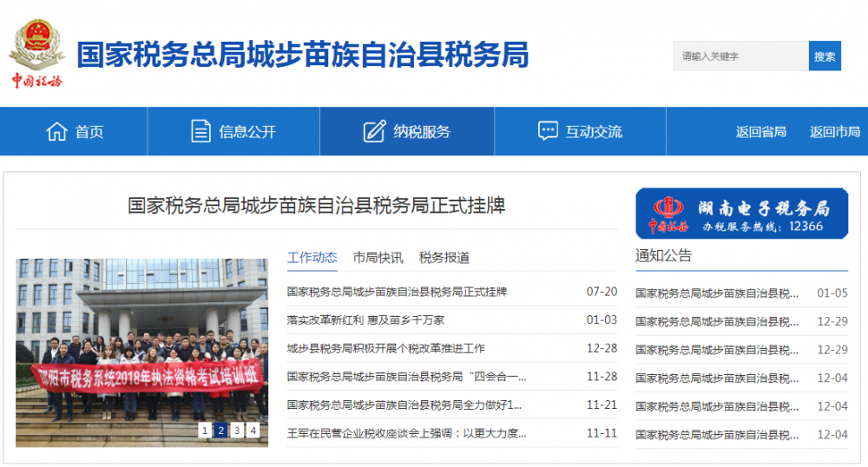This screenshot has width=868, height=467.
Task: Click the home icon in navigation bar
Action: pyautogui.click(x=56, y=132)
